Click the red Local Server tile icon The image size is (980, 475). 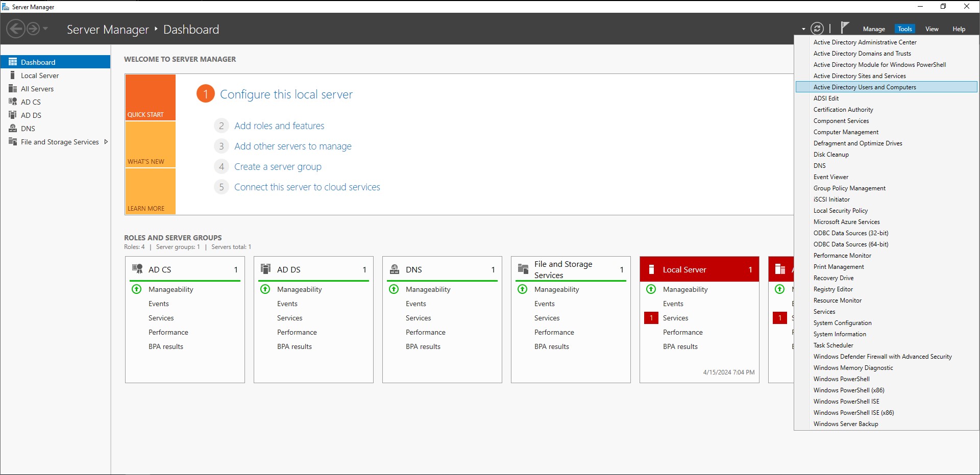click(x=652, y=269)
